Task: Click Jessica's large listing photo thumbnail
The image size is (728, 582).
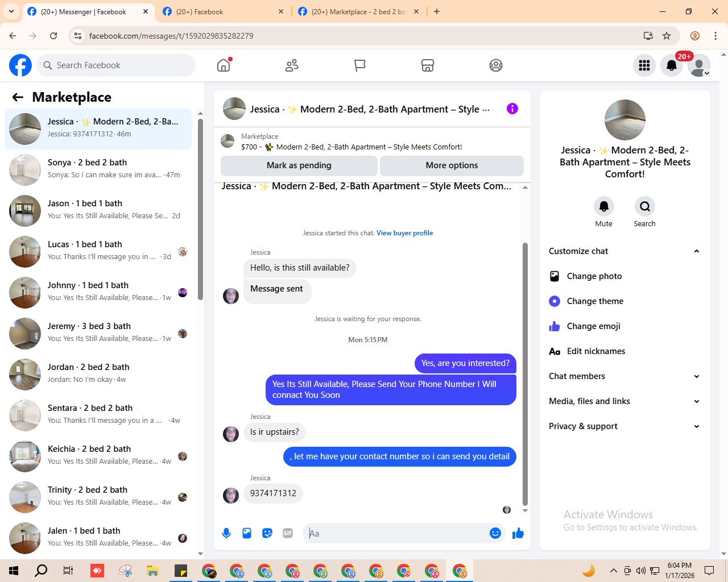Action: [x=625, y=120]
